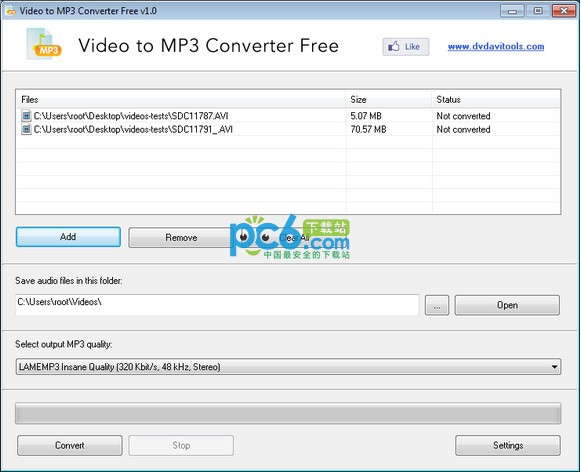581x472 pixels.
Task: Click the Remove button
Action: (181, 237)
